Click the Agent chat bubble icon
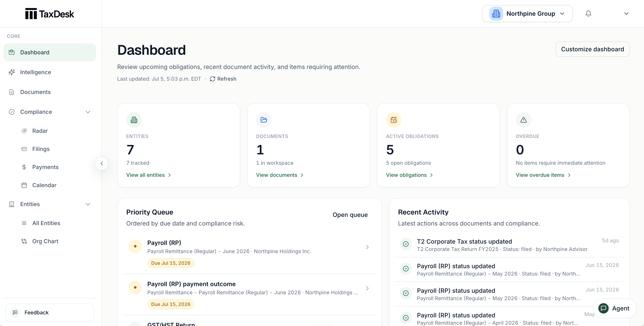This screenshot has width=644, height=326. (x=603, y=308)
